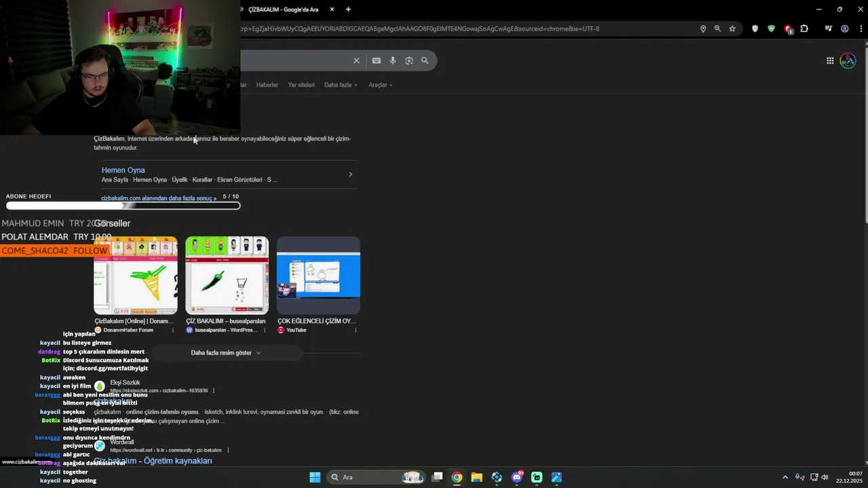868x488 pixels.
Task: Switch to the Yer siteleri results tab
Action: tap(301, 85)
